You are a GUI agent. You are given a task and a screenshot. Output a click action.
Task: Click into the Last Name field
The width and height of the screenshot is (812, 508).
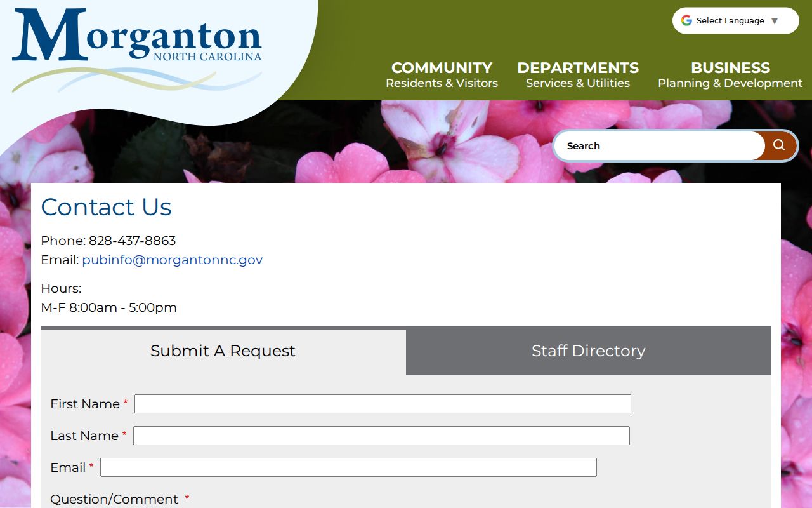tap(381, 436)
